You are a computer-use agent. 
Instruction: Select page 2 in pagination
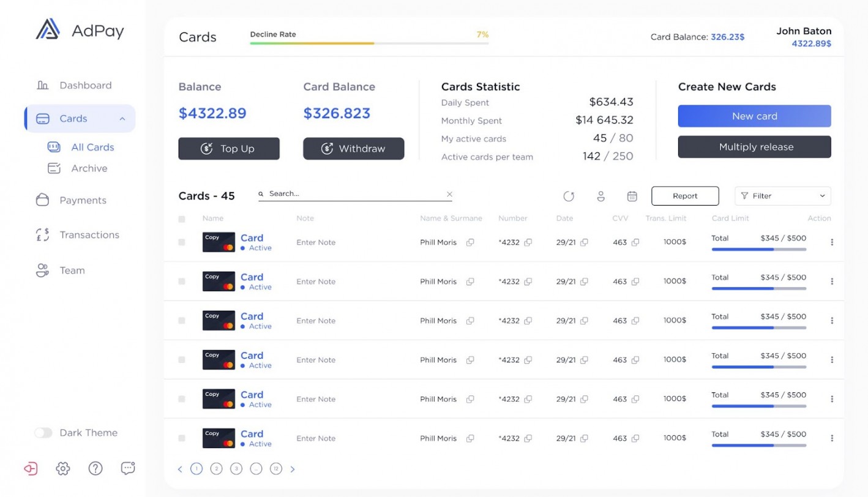click(x=216, y=469)
